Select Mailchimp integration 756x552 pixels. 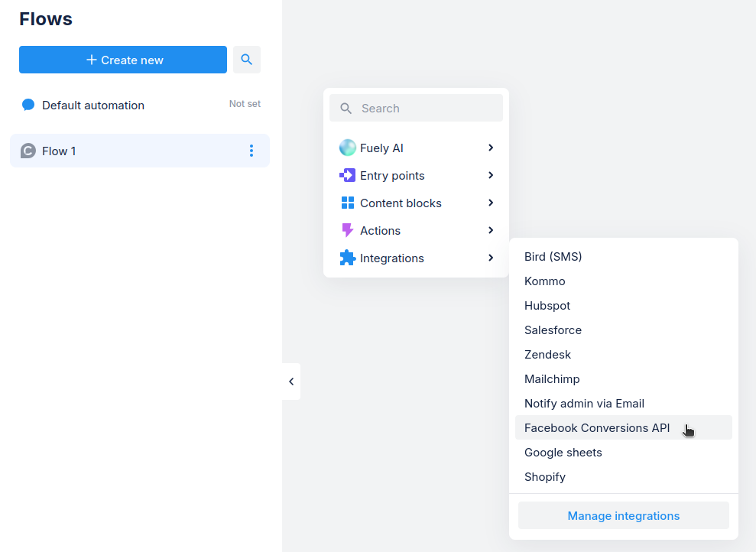coord(552,379)
